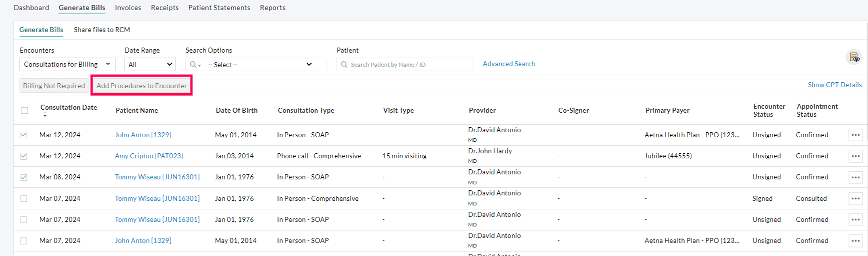Click the report view icon at top right
Screen dimensions: 868x256
[x=854, y=58]
